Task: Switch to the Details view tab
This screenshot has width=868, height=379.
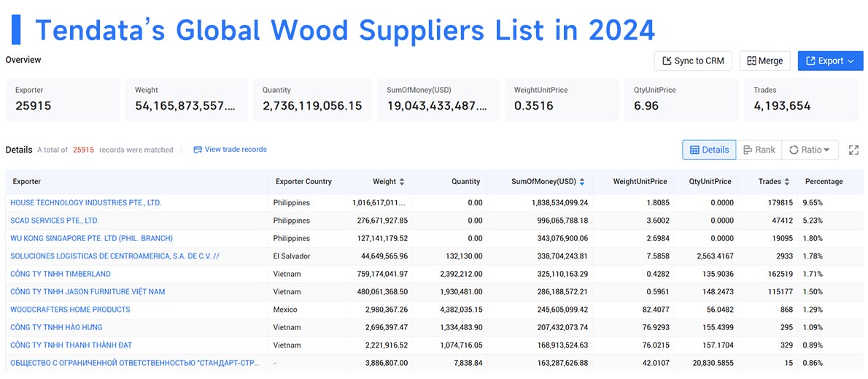Action: point(709,150)
